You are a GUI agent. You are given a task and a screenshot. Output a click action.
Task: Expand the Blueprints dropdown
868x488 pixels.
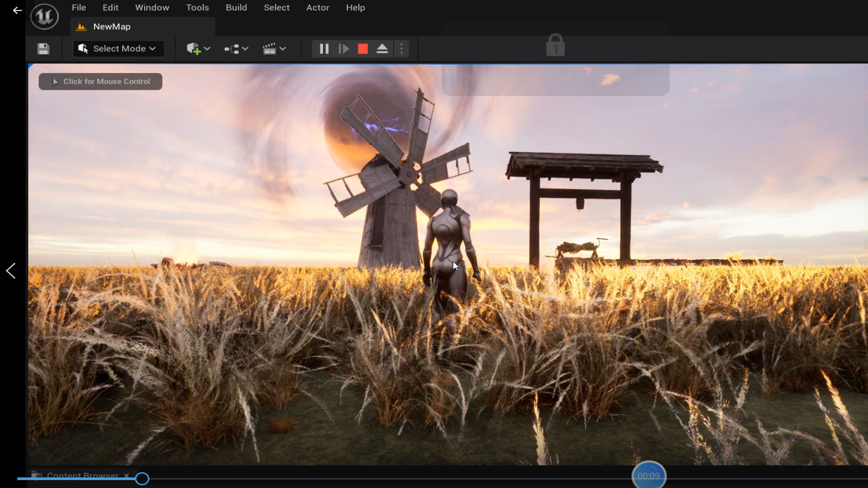coord(236,49)
